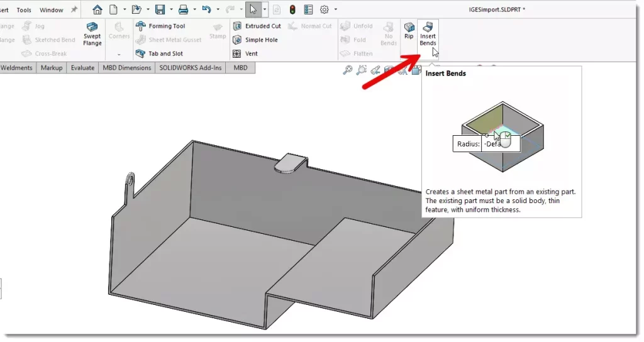Choose the Simple Hole tool
The width and height of the screenshot is (644, 342).
tap(255, 40)
